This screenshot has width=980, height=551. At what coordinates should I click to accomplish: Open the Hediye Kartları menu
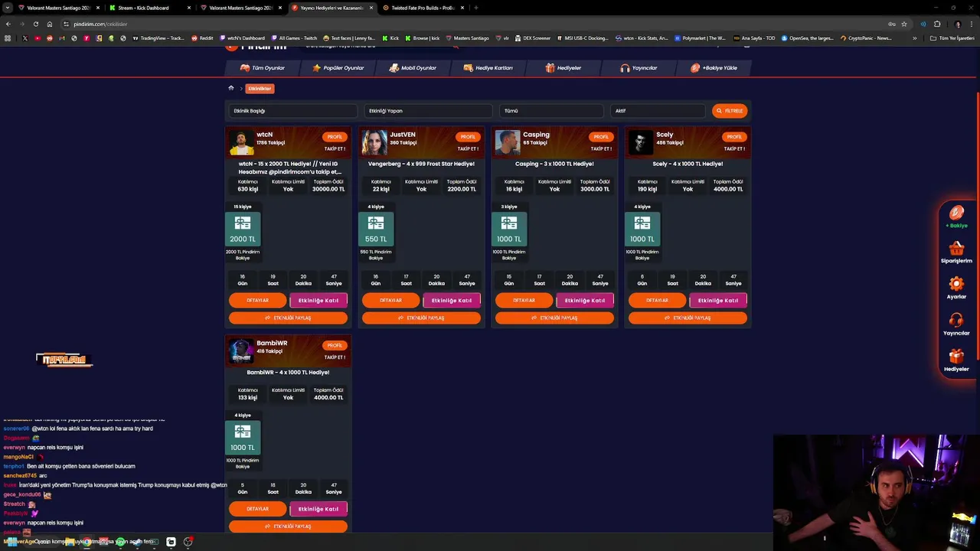488,68
